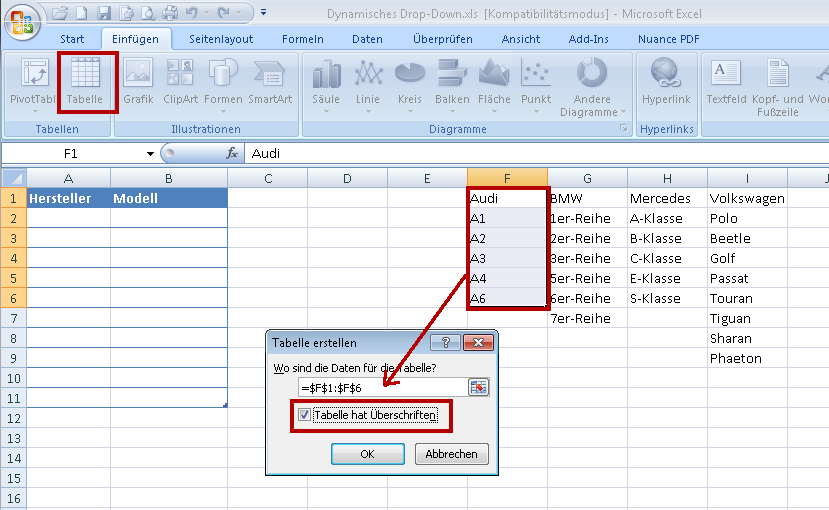Redo the last action
The image size is (829, 510).
click(223, 13)
